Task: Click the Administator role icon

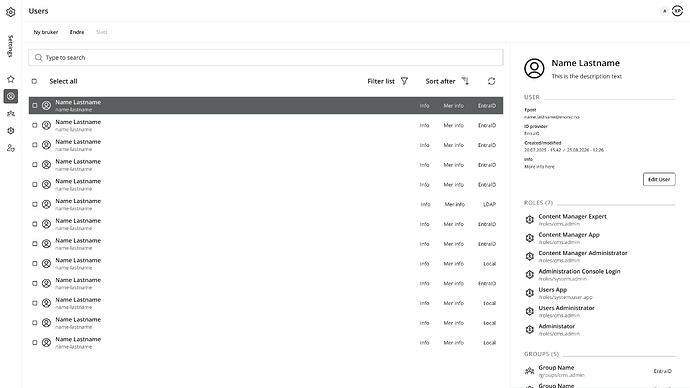Action: [x=530, y=329]
